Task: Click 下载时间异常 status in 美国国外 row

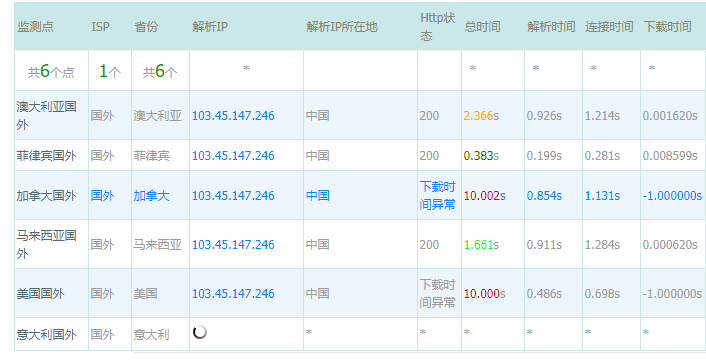Action: click(438, 294)
